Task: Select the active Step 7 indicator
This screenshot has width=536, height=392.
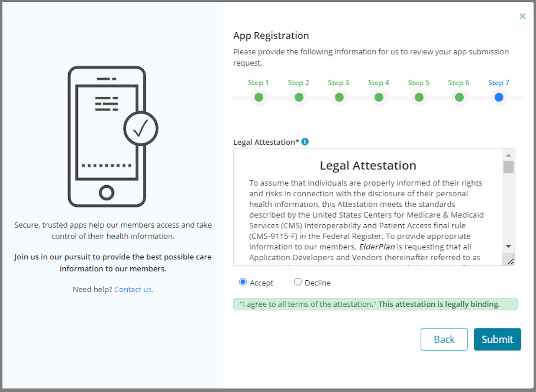Action: 499,97
